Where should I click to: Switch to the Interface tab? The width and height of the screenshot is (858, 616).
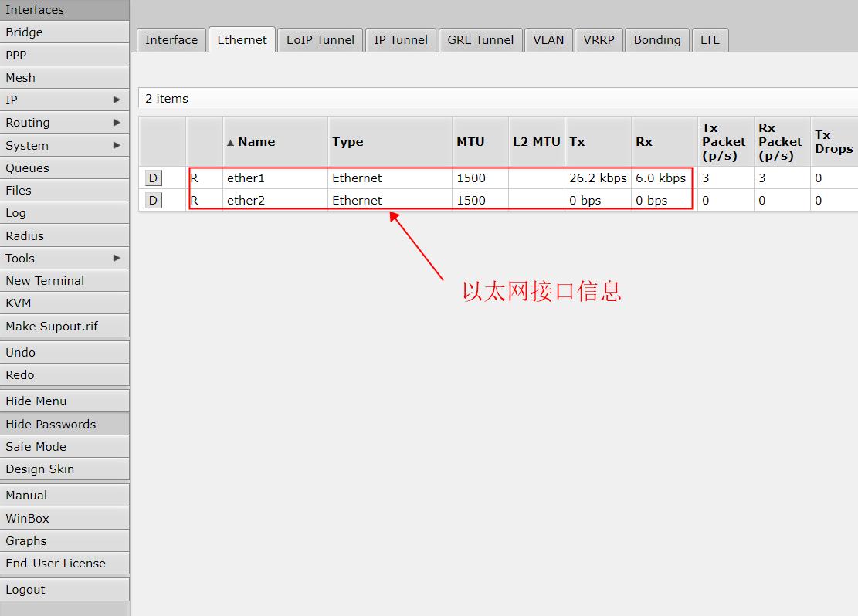tap(171, 40)
